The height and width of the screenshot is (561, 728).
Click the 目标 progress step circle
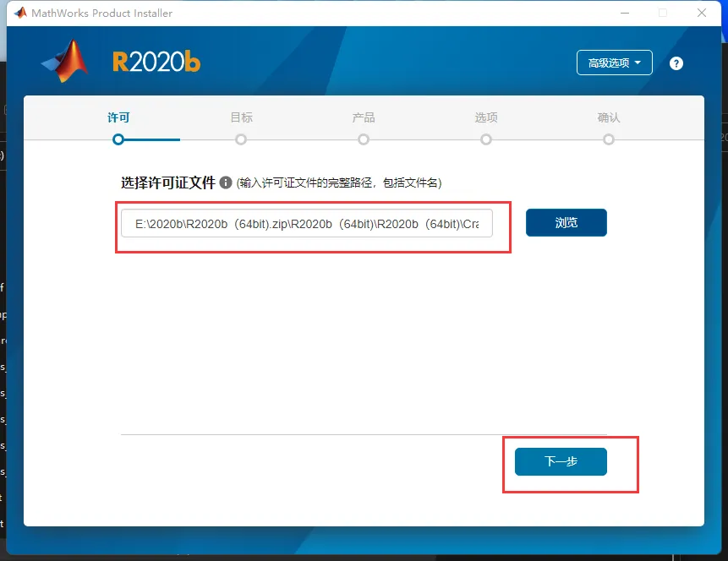241,139
